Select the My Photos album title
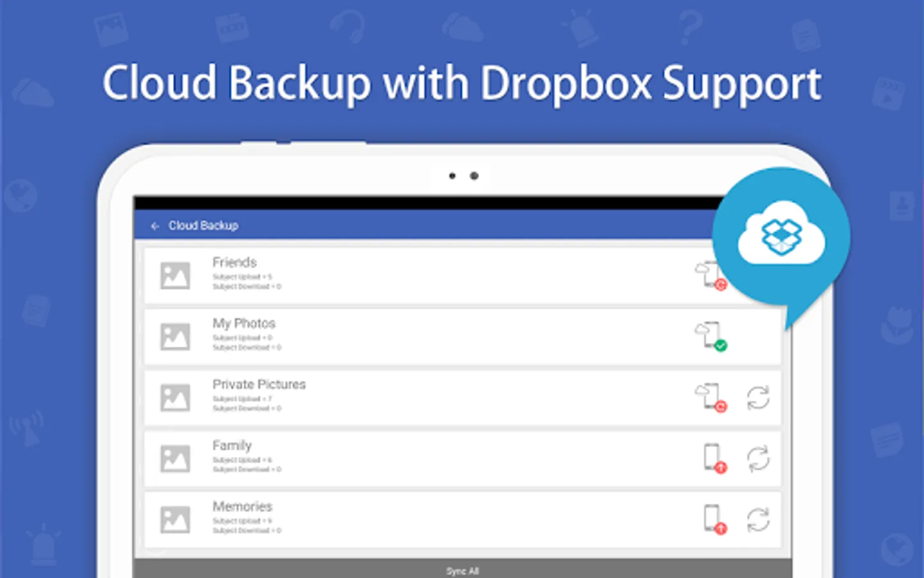This screenshot has width=924, height=578. pyautogui.click(x=244, y=323)
